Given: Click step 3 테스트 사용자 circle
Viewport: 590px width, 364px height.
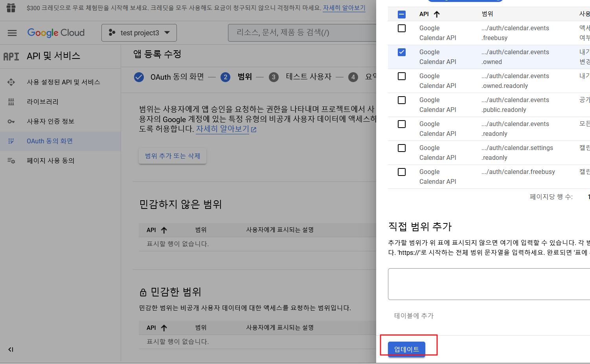Looking at the screenshot, I should pyautogui.click(x=274, y=77).
